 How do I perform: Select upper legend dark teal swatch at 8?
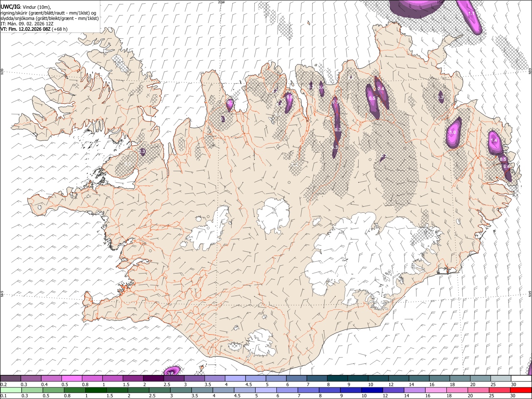pyautogui.click(x=337, y=378)
